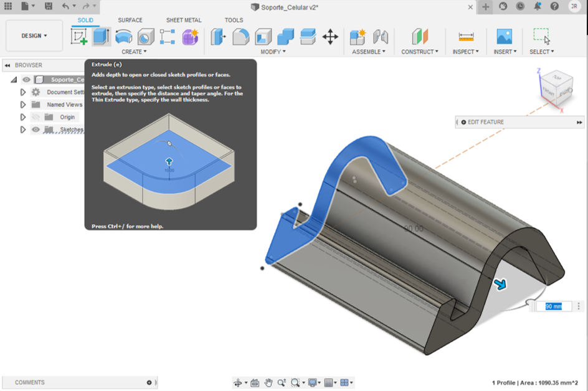The width and height of the screenshot is (588, 391).
Task: Open the CONSTRUCT dropdown menu
Action: (420, 52)
